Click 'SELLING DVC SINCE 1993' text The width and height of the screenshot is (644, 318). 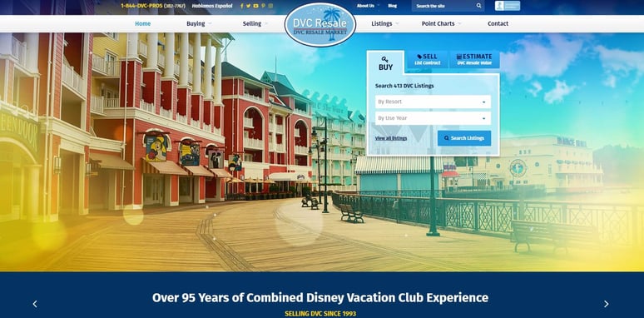click(320, 314)
